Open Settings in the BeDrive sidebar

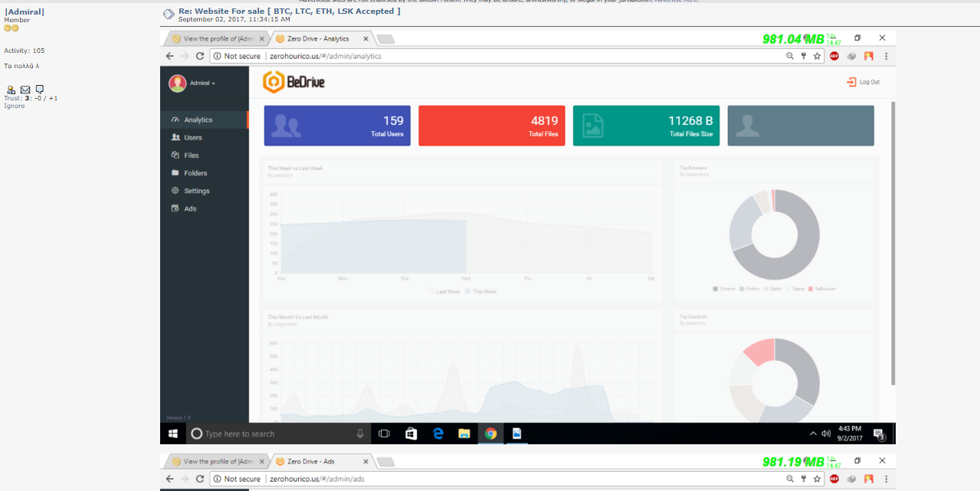pyautogui.click(x=204, y=191)
